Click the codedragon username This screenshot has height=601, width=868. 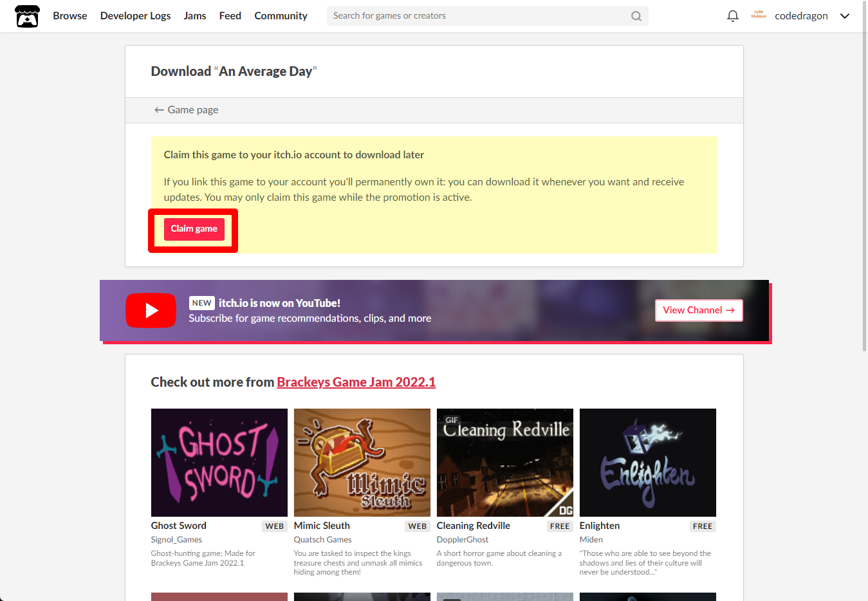tap(801, 16)
